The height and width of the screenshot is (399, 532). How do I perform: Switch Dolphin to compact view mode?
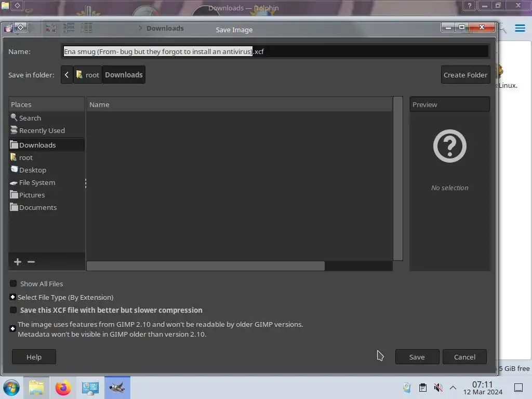(69, 28)
